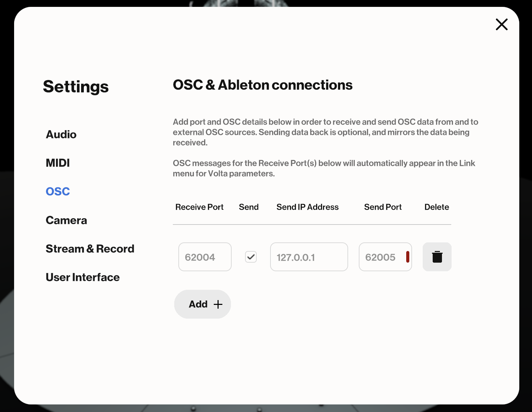This screenshot has height=412, width=532.
Task: Click the Receive Port column header
Action: [x=199, y=207]
